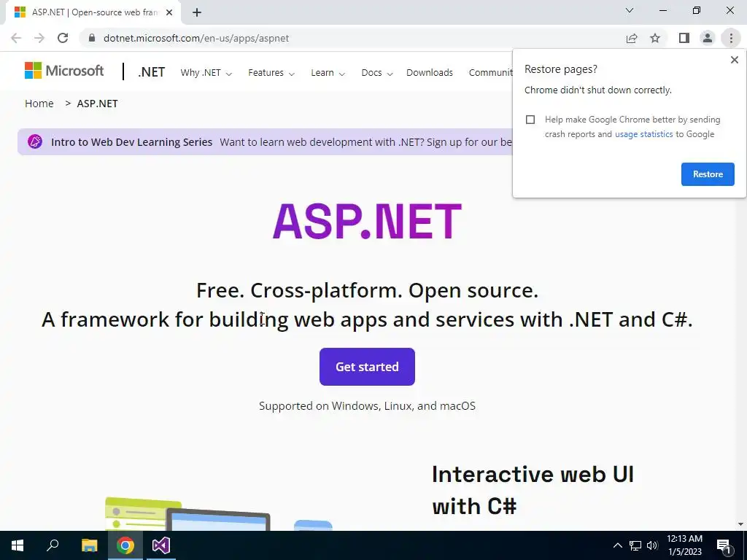Click the Intro to Web Dev banner icon

tap(35, 141)
